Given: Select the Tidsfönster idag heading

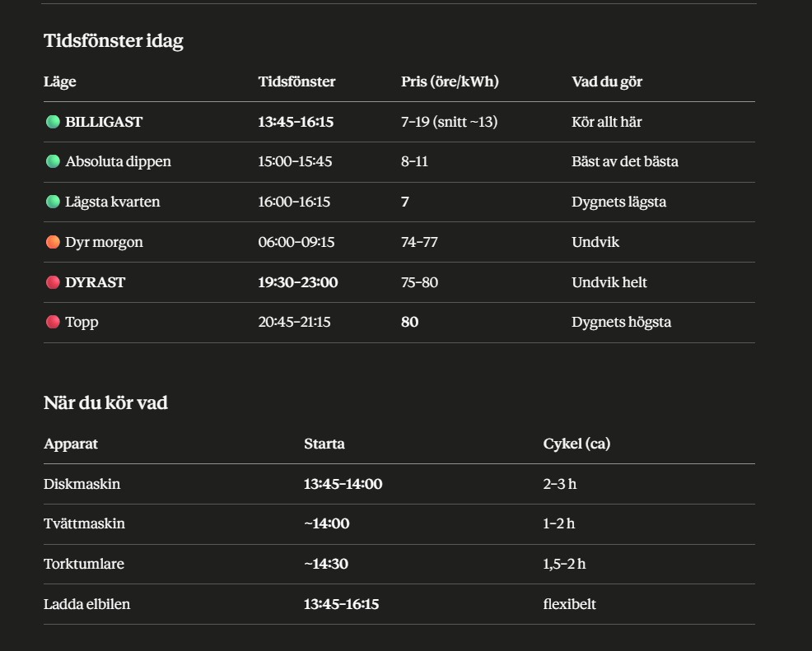Looking at the screenshot, I should 114,41.
